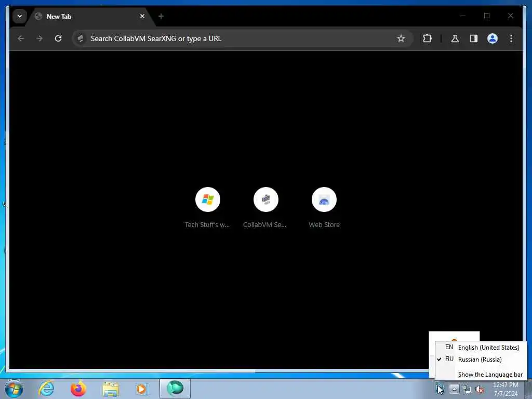Open the network tray icon

(x=467, y=390)
